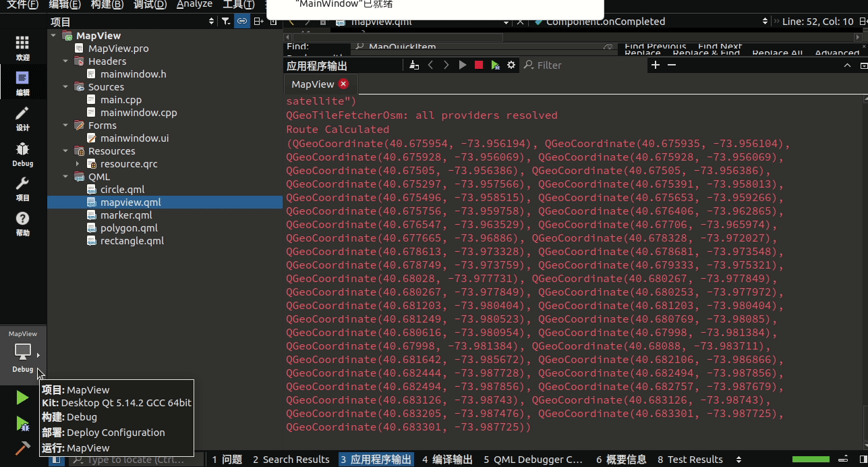Collapse the MapView project root node

point(54,36)
